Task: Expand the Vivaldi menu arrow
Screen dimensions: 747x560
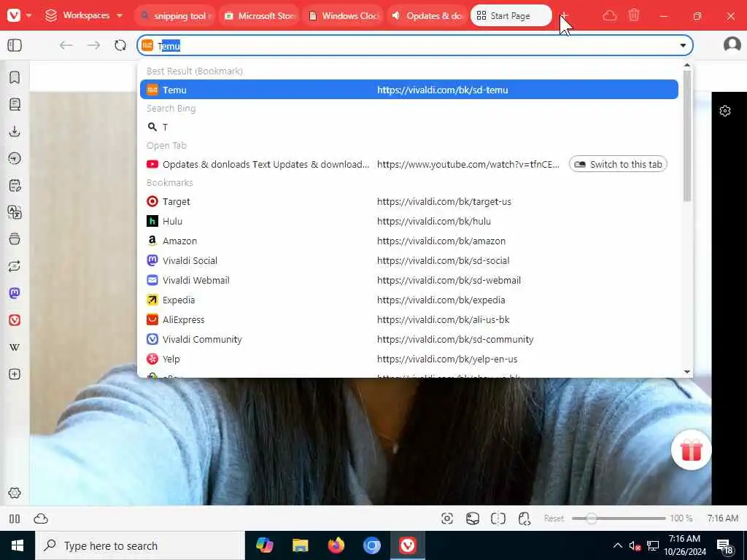Action: pos(28,15)
